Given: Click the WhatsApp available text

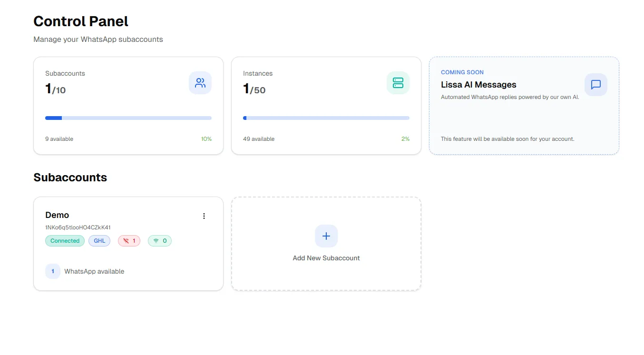Looking at the screenshot, I should pyautogui.click(x=94, y=271).
